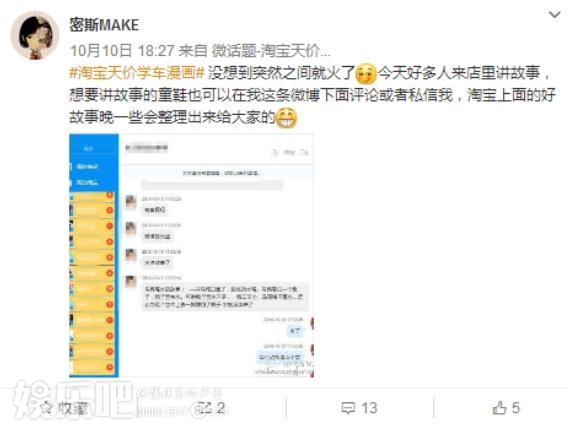The width and height of the screenshot is (568, 433).
Task: Open the attached chat screenshot image
Action: click(191, 255)
